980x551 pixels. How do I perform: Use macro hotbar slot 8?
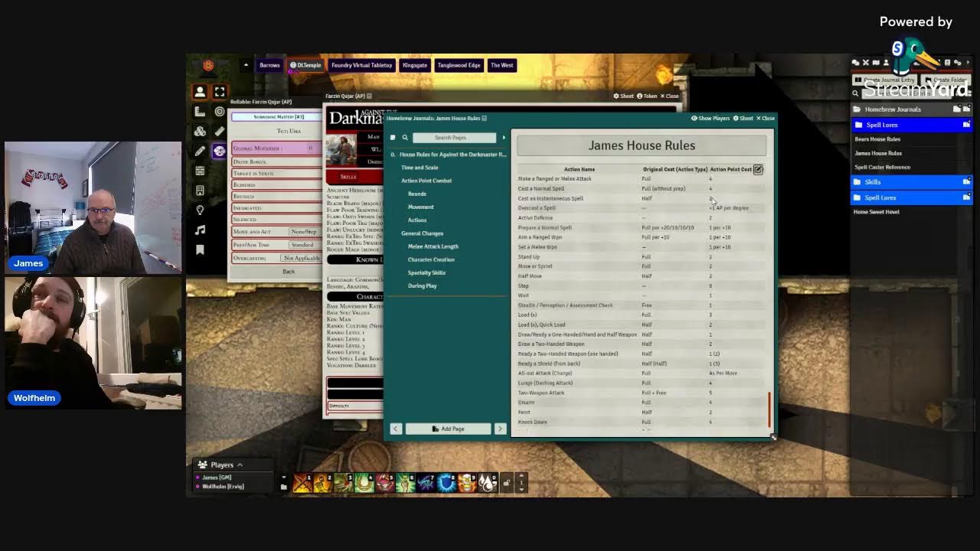(446, 483)
